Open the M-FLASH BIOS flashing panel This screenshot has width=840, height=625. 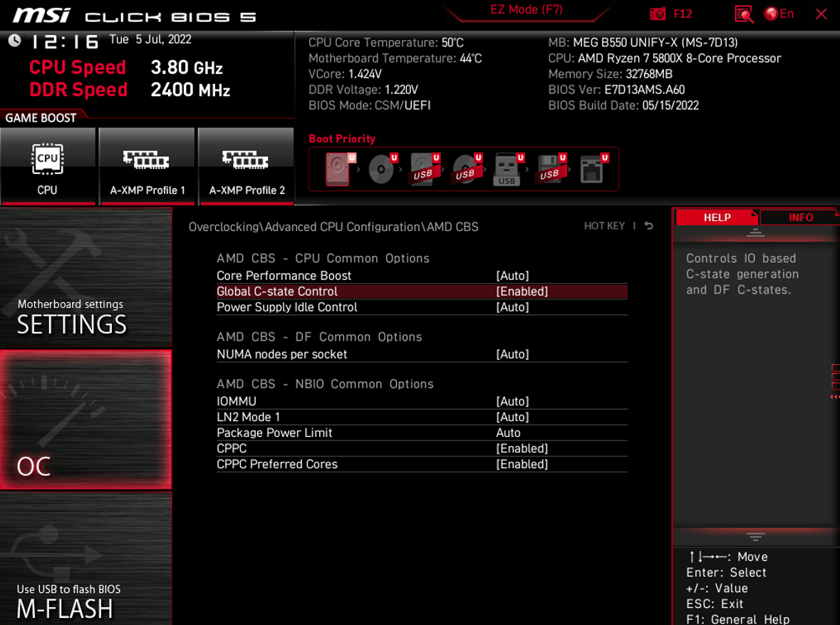(85, 559)
